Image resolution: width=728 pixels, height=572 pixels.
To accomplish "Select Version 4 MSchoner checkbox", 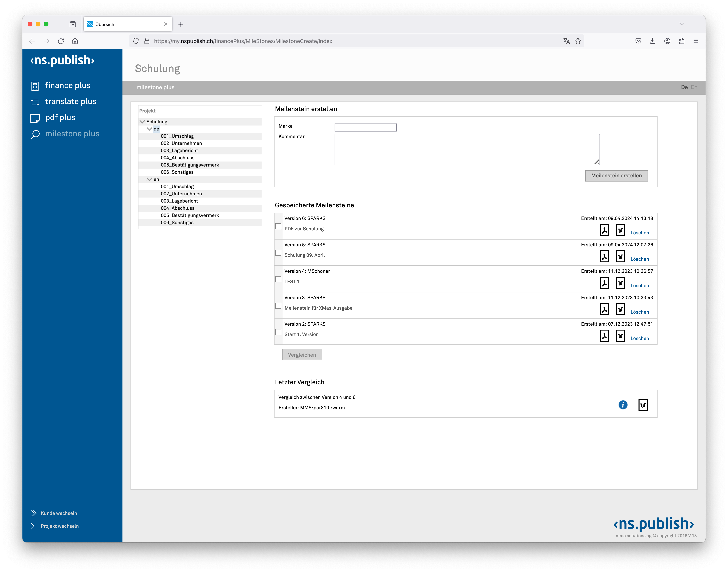I will [x=278, y=279].
